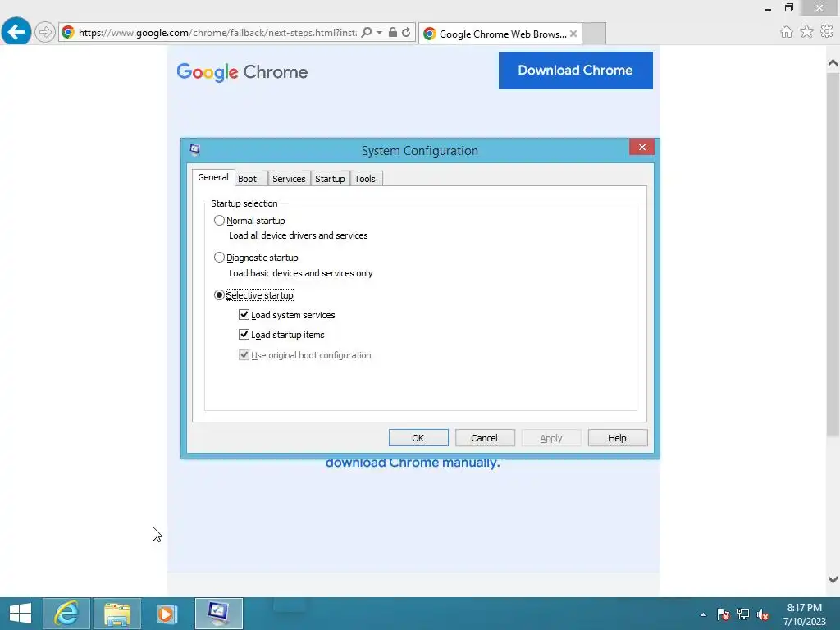
Task: Click the Help button
Action: coord(618,438)
